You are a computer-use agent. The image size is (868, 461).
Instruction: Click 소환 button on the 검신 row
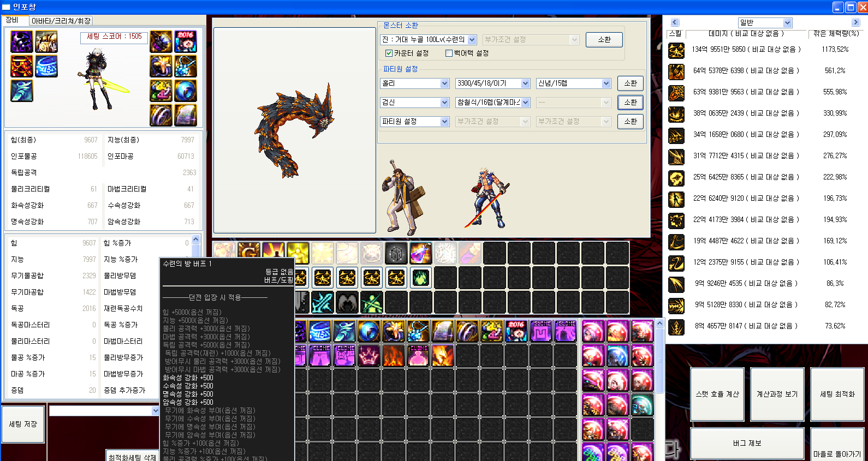pos(631,103)
